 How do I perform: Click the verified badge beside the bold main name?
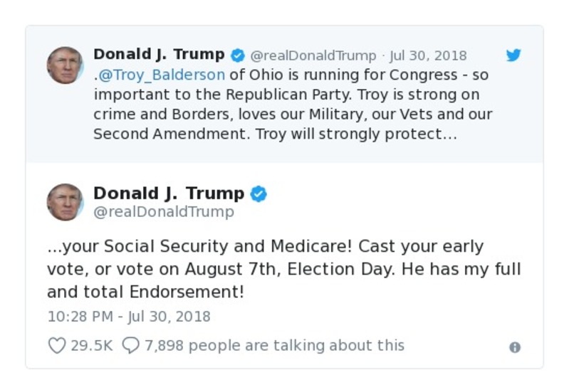tap(259, 194)
